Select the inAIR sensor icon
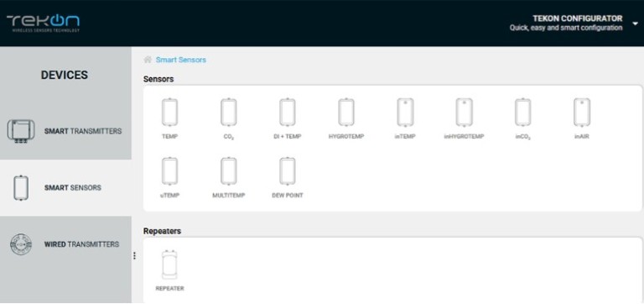 point(582,113)
